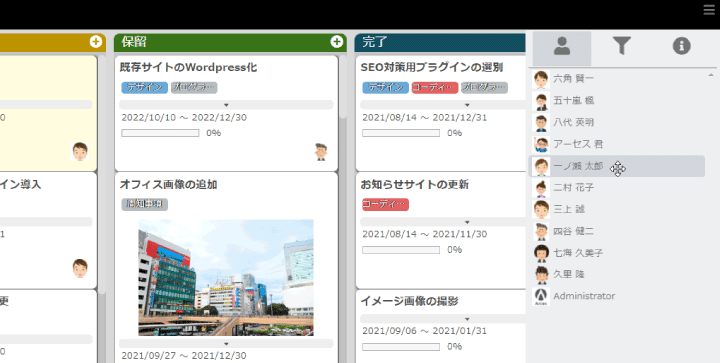
Task: Open the 既存サイトのWordpress化 card title
Action: pyautogui.click(x=188, y=67)
